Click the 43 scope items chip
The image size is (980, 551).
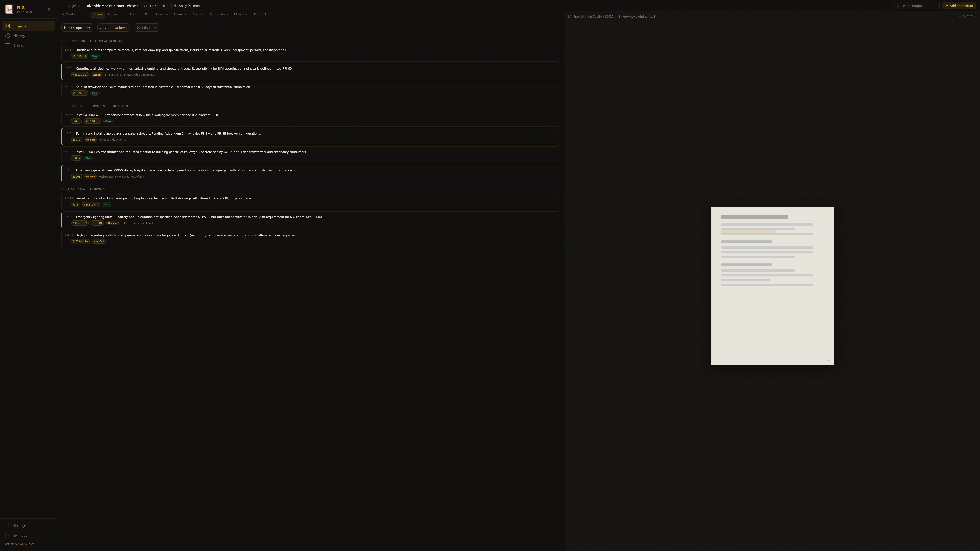pos(77,28)
